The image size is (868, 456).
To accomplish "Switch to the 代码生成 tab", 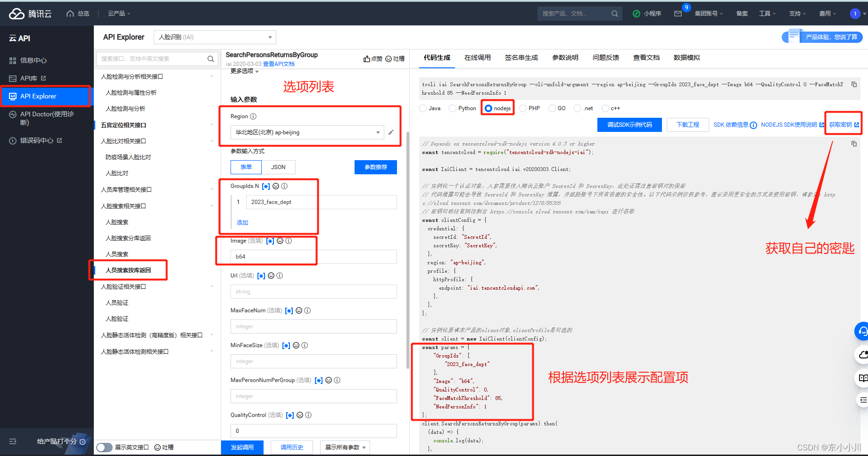I will (x=437, y=57).
